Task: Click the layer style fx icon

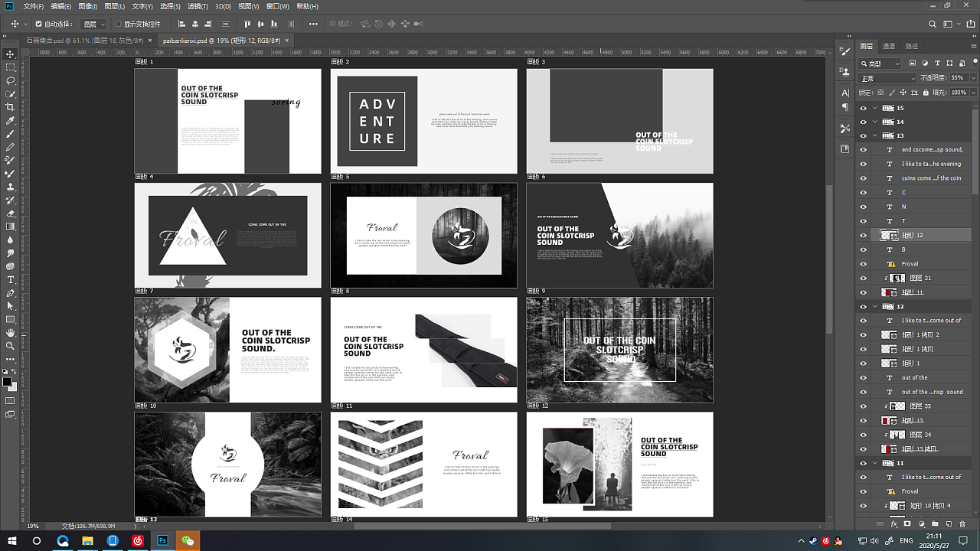Action: (893, 524)
